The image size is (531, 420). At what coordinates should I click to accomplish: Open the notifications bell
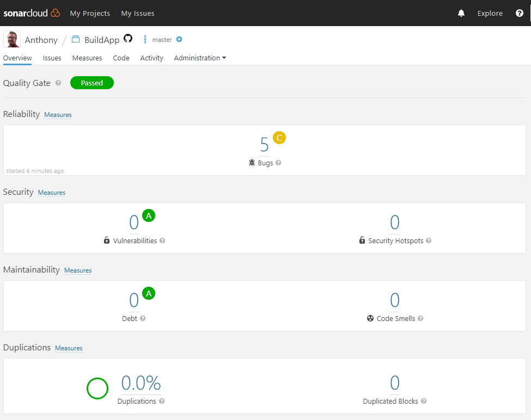click(x=461, y=13)
